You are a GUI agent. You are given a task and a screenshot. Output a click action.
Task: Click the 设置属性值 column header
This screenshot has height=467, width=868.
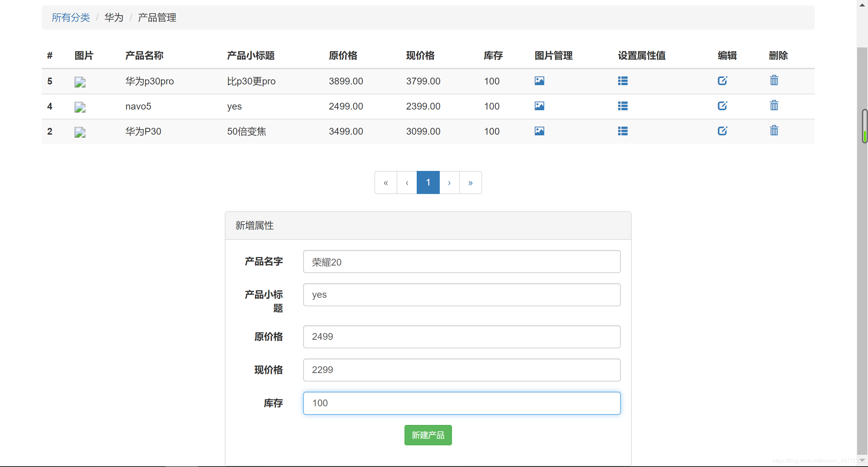click(x=642, y=55)
